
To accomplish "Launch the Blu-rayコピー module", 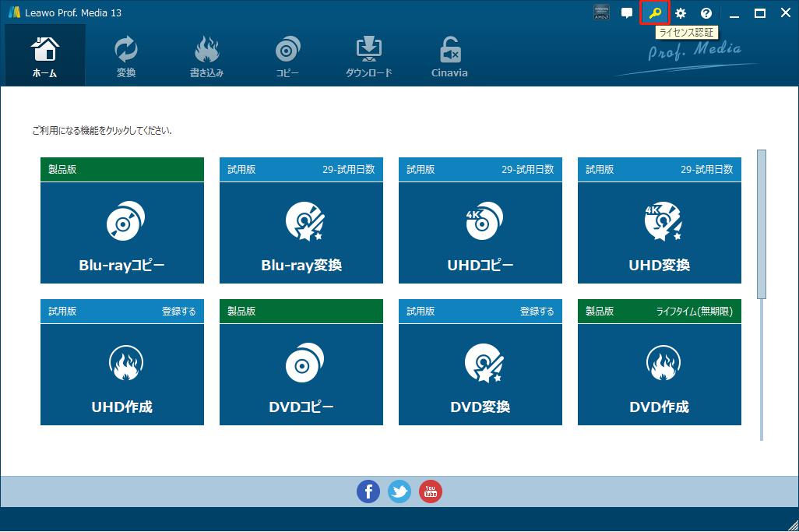I will click(122, 232).
